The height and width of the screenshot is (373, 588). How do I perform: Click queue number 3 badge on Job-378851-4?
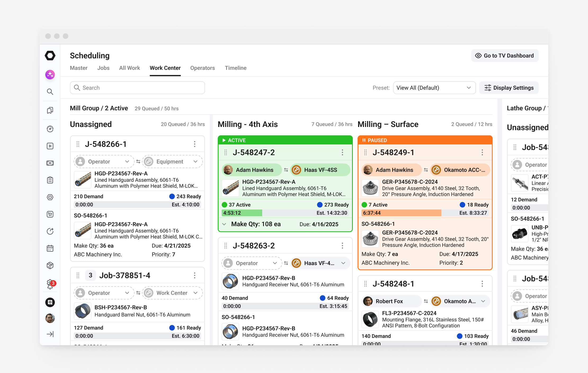[x=91, y=275]
